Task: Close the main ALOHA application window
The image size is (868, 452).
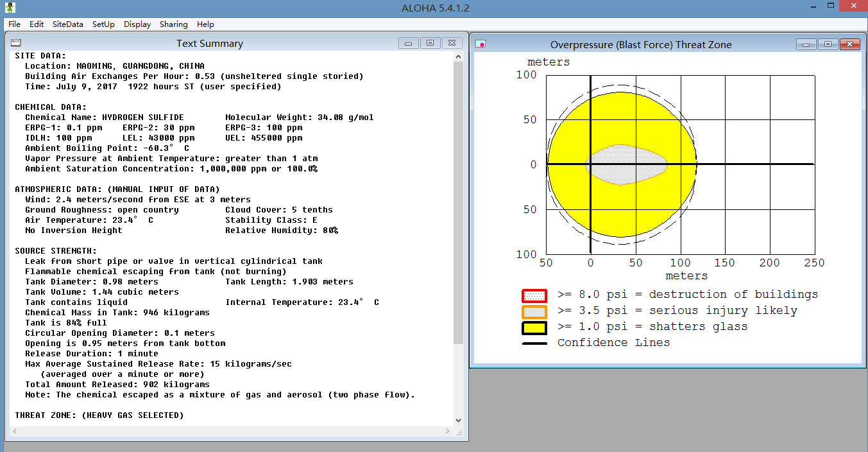Action: tap(853, 6)
